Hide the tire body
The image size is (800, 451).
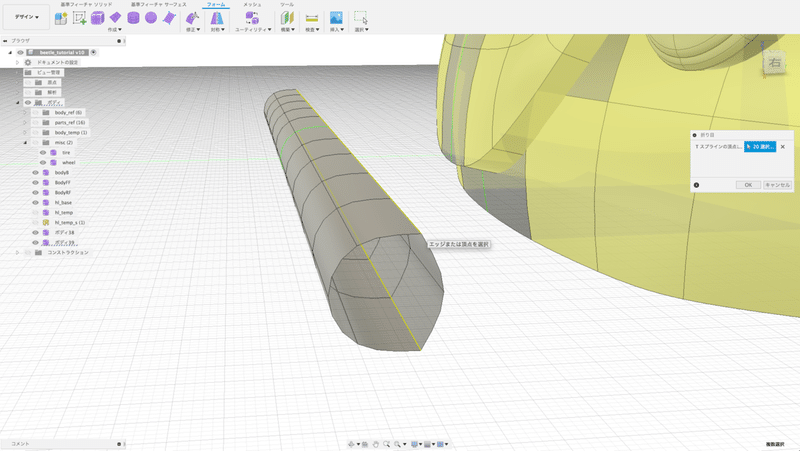point(43,153)
